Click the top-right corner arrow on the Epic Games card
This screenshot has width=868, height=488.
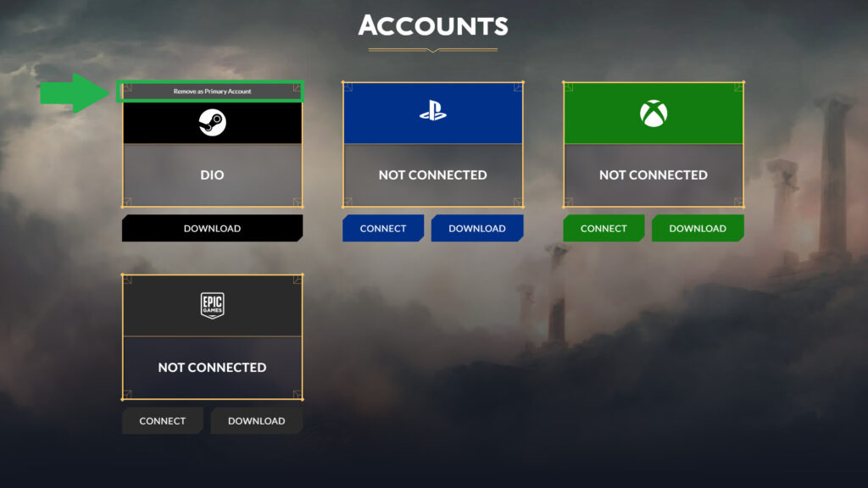pyautogui.click(x=298, y=279)
